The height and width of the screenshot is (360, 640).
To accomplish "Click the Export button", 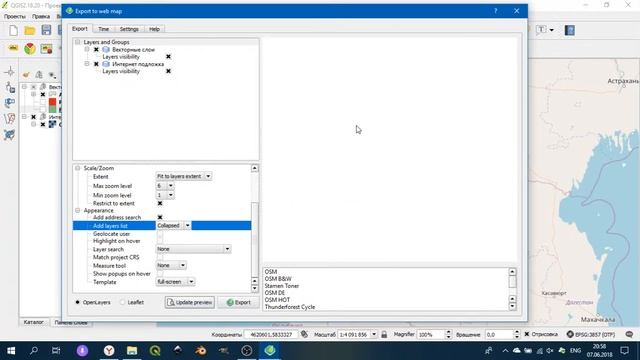I will click(x=238, y=302).
